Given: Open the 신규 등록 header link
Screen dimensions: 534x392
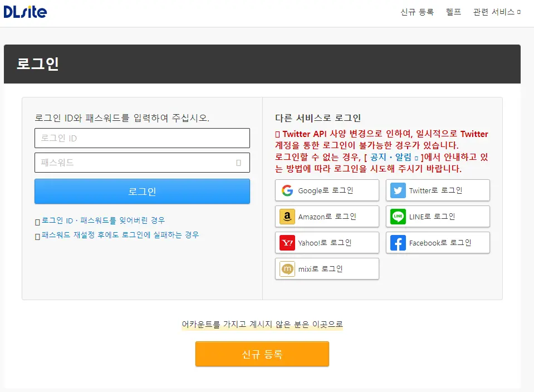Looking at the screenshot, I should click(417, 12).
